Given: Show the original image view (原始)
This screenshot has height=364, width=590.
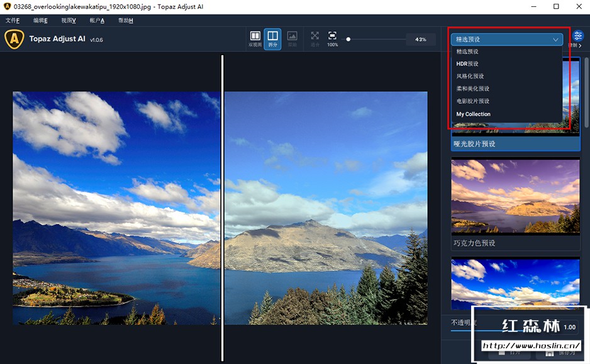Looking at the screenshot, I should tap(292, 39).
